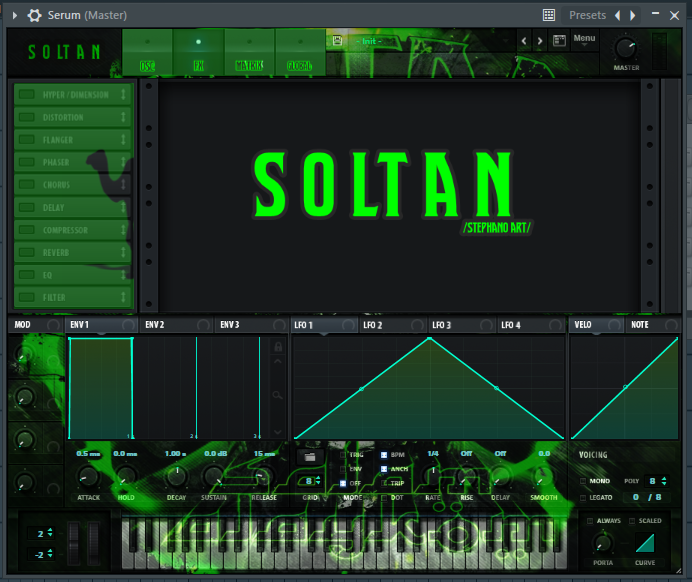692x582 pixels.
Task: Go to next preset in Serum header
Action: (x=540, y=41)
